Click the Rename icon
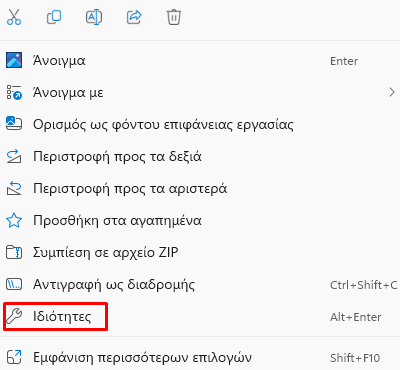Viewport: 400px width, 370px height. pos(94,17)
